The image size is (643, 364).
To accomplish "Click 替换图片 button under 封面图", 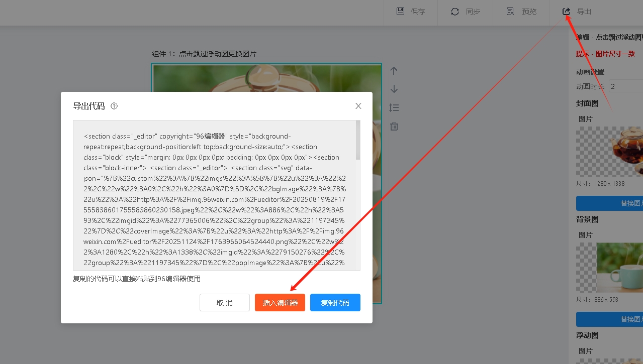I will tap(609, 203).
